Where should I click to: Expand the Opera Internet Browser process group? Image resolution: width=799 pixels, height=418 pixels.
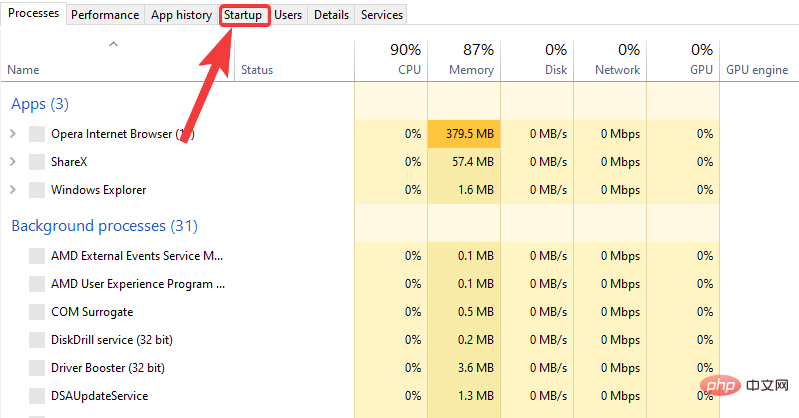13,134
